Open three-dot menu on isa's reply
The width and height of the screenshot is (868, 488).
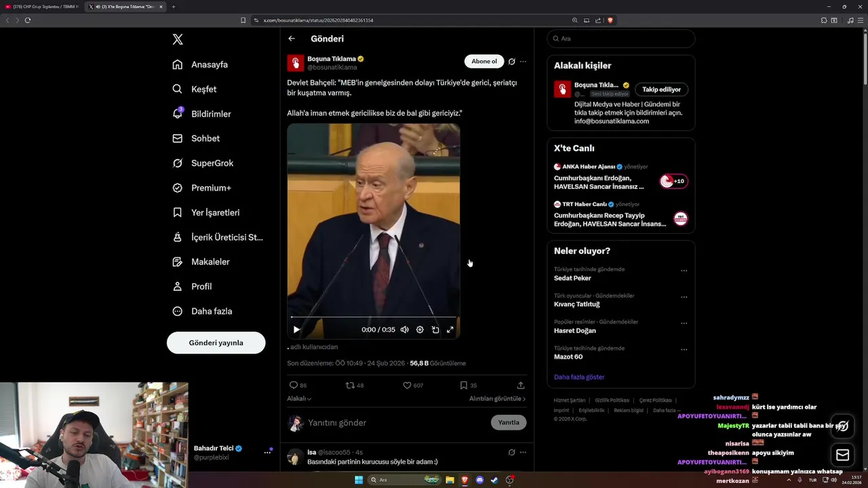point(523,452)
